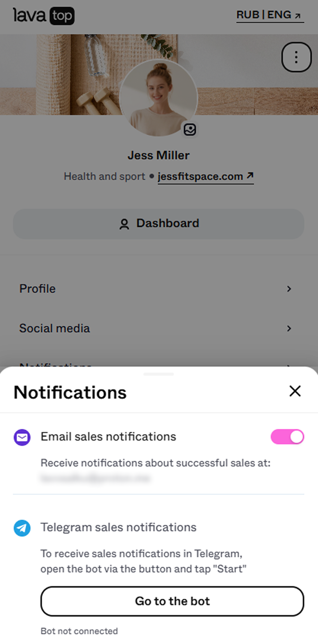The image size is (318, 644).
Task: Click the lava top logo
Action: tap(44, 16)
